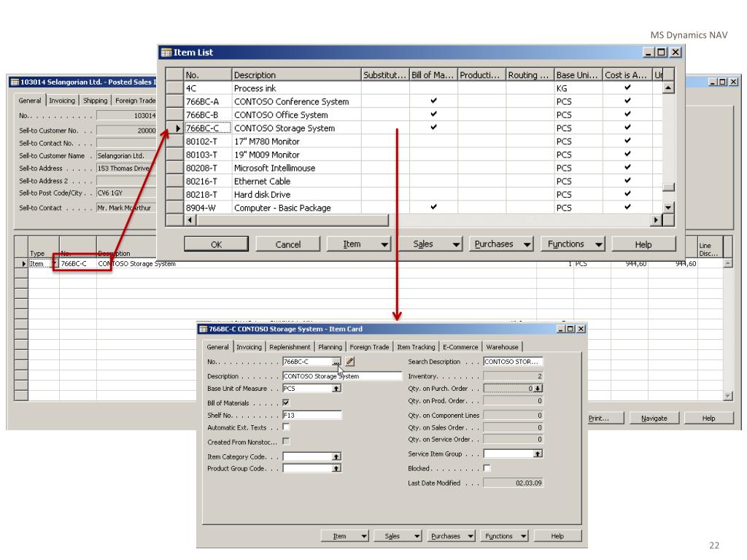Screen dimensions: 747x560
Task: Open Item dropdown in Item List window
Action: 359,244
